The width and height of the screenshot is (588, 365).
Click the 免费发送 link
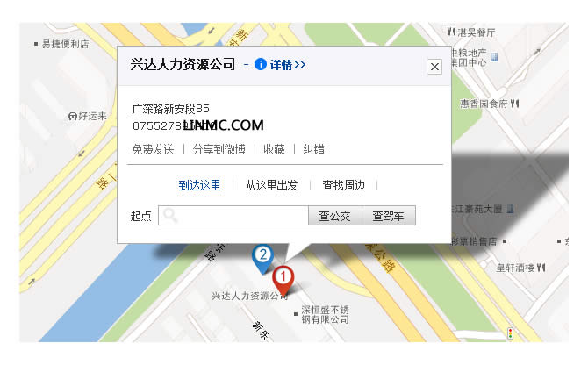click(153, 149)
